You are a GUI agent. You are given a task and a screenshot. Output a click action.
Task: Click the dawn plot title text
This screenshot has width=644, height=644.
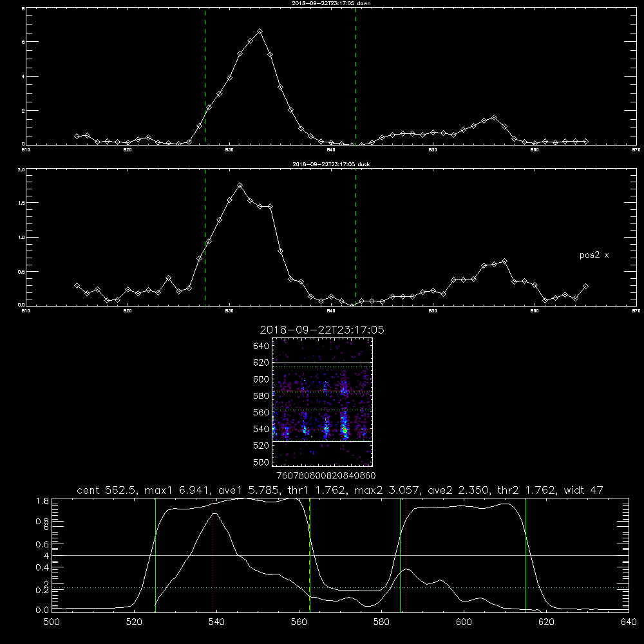coord(331,3)
